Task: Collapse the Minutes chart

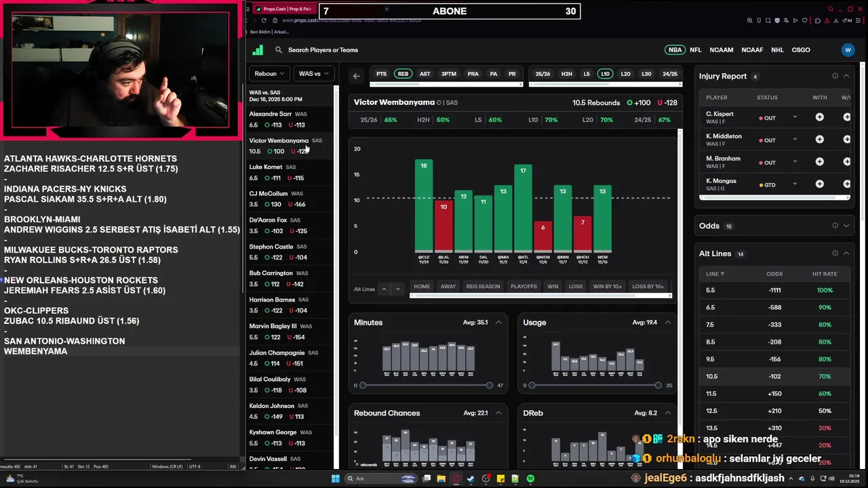Action: point(499,323)
